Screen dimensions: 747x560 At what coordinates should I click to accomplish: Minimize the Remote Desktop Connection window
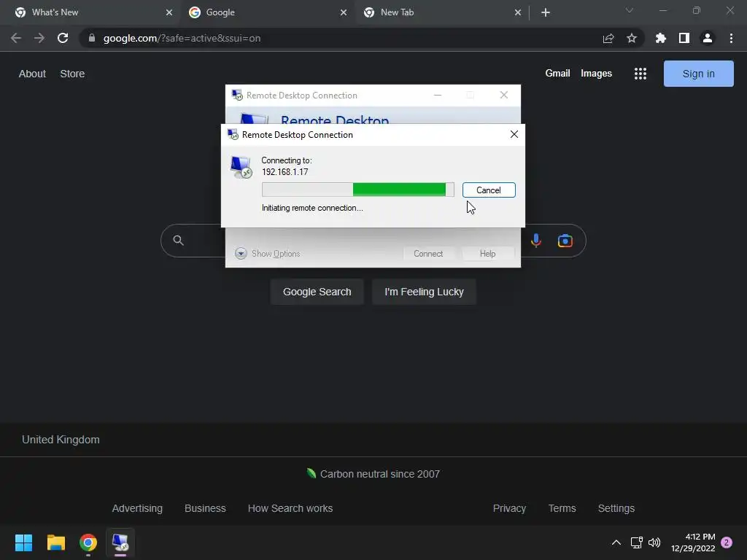click(x=438, y=96)
